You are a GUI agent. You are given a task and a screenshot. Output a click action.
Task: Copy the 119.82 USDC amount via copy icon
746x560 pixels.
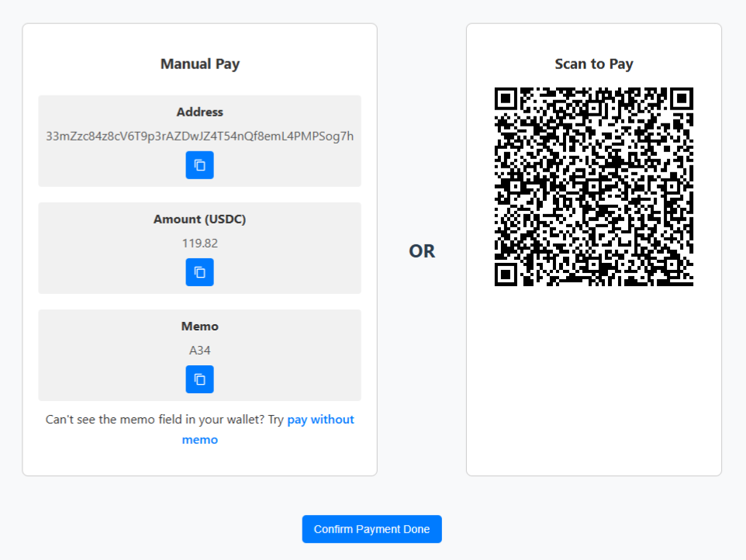(x=199, y=272)
